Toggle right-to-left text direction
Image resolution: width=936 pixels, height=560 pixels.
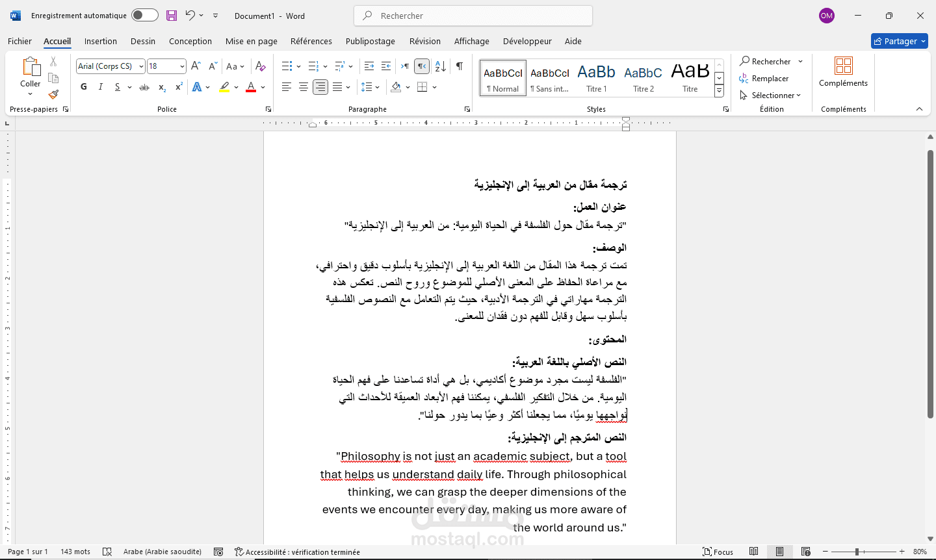point(422,66)
